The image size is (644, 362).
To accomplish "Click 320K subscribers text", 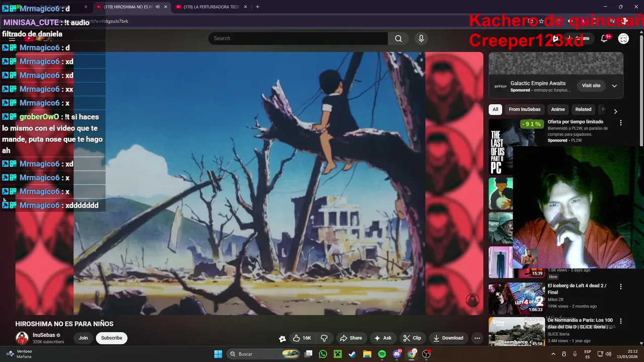I will tap(48, 342).
